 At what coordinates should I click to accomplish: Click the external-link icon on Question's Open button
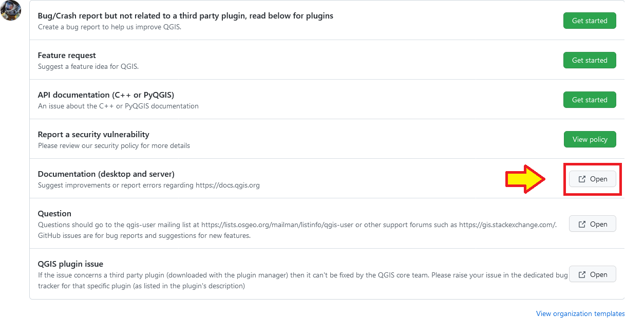582,224
